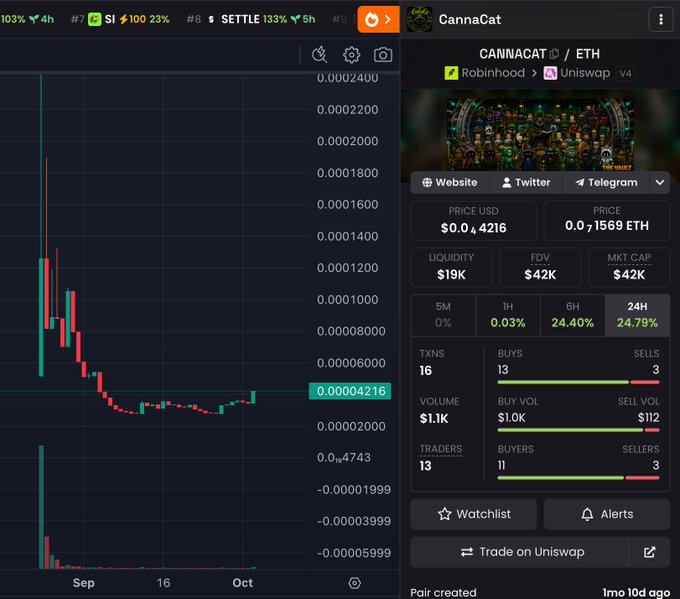Screen dimensions: 680x599
Task: Open Uniswap in external link icon
Action: click(x=649, y=552)
